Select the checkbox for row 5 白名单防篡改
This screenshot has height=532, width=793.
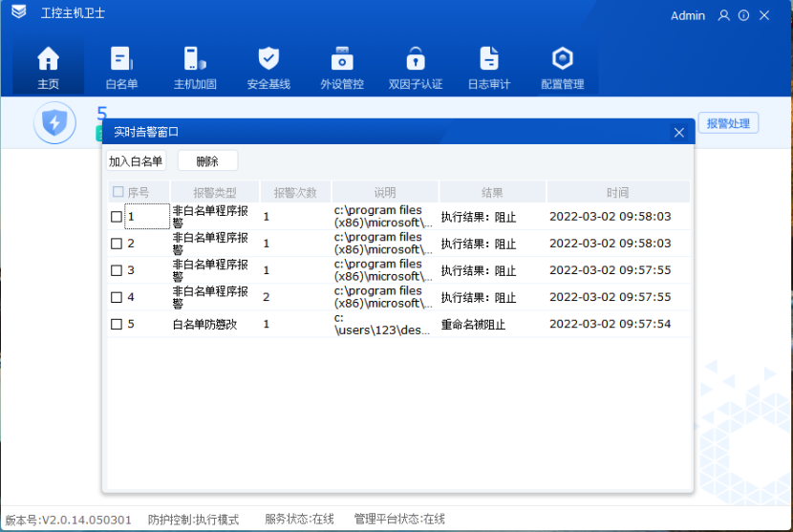coord(117,324)
